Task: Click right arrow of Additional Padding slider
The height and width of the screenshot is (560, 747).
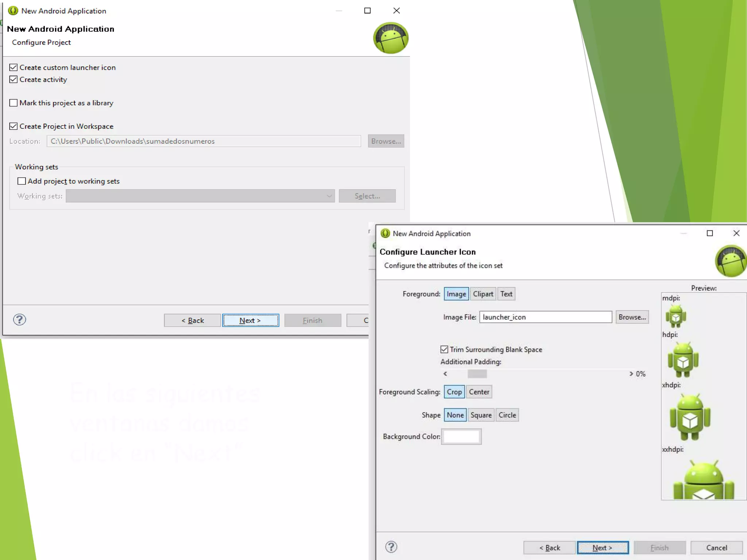Action: [631, 374]
